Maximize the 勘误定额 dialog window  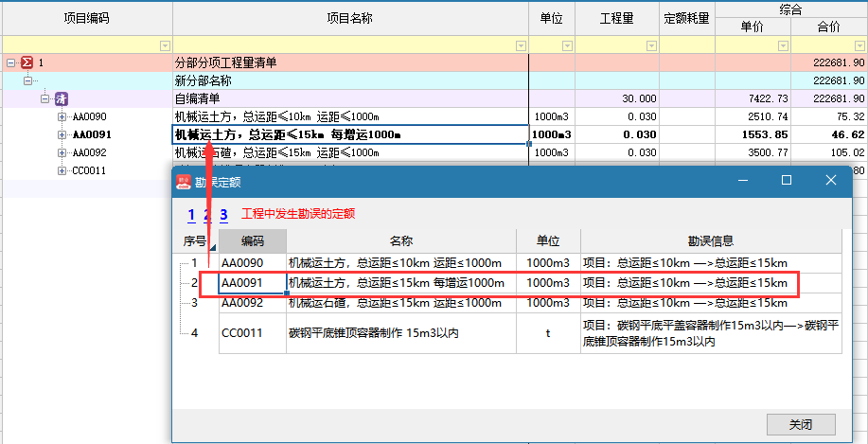point(786,180)
